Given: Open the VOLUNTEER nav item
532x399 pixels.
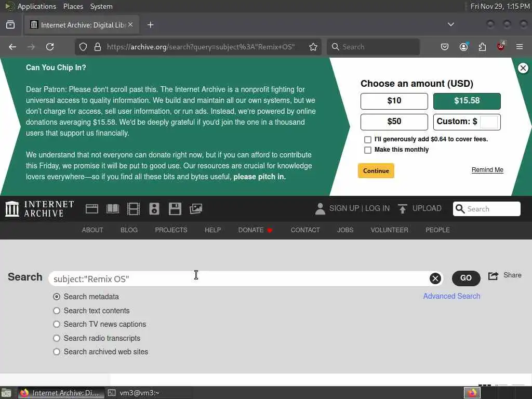Looking at the screenshot, I should click(389, 230).
